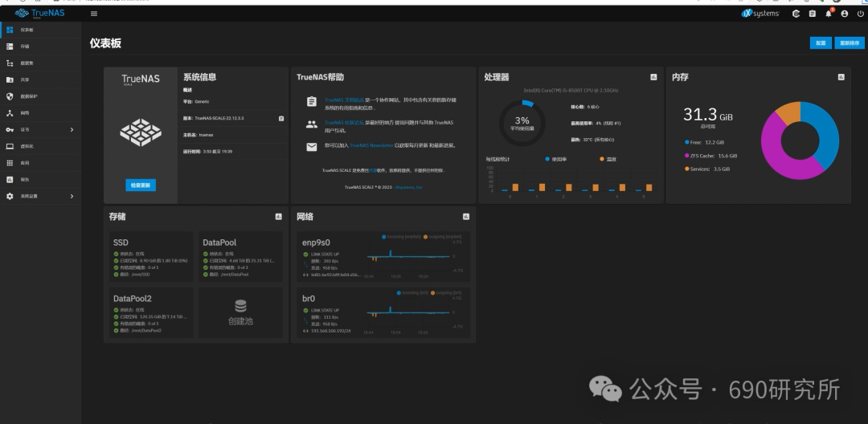Screen dimensions: 868x424
Task: Click the documentation clipboard icon in help card
Action: tap(312, 102)
